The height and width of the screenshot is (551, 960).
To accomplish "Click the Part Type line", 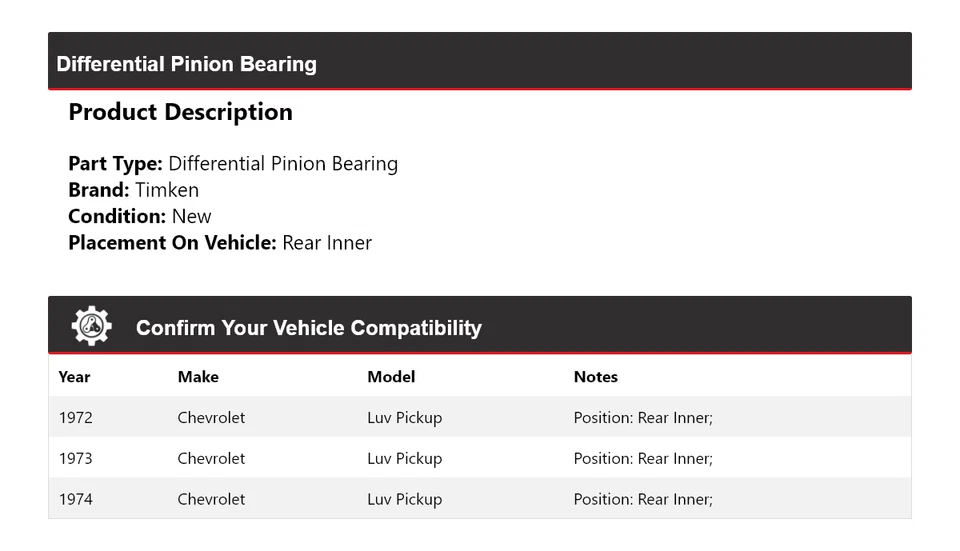I will click(233, 164).
